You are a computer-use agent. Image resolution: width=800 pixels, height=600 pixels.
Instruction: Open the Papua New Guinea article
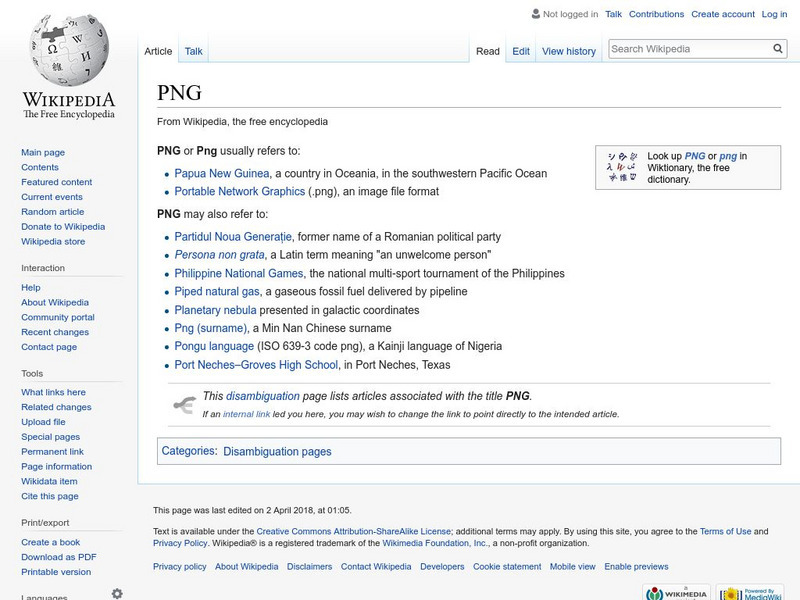coord(221,173)
